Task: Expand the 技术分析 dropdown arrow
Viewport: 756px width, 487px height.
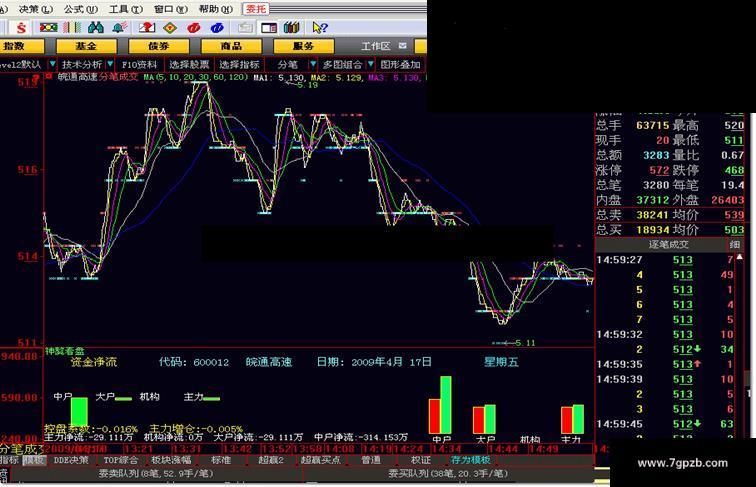Action: click(x=110, y=64)
